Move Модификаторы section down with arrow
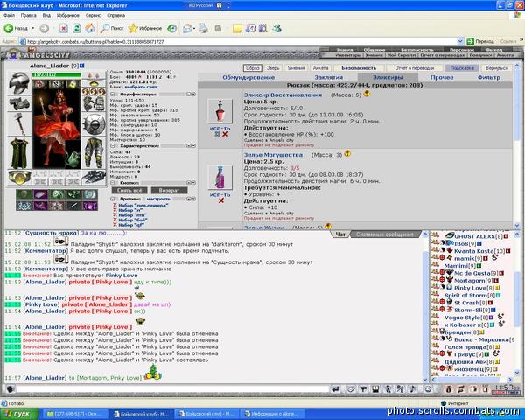The height and width of the screenshot is (420, 525). tap(193, 94)
